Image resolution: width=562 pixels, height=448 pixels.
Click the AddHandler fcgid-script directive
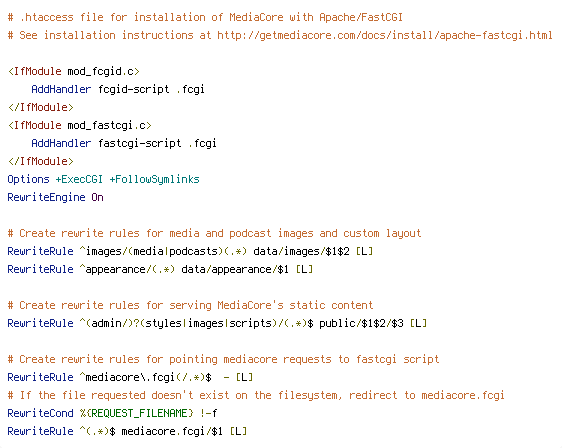(118, 89)
